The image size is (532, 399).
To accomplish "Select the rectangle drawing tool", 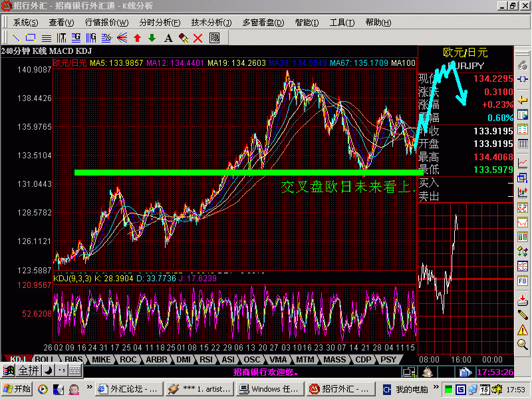I will [31, 38].
